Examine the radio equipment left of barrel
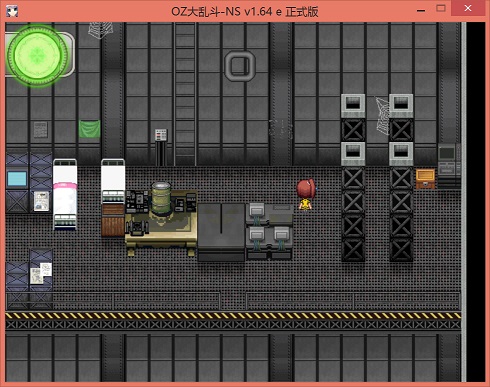 click(137, 201)
